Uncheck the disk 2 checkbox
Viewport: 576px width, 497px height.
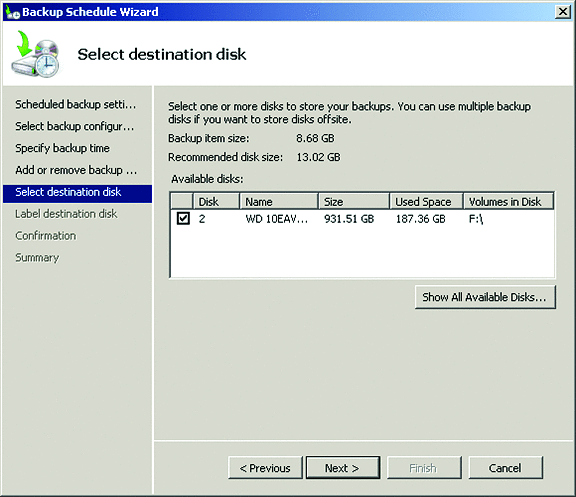coord(183,219)
